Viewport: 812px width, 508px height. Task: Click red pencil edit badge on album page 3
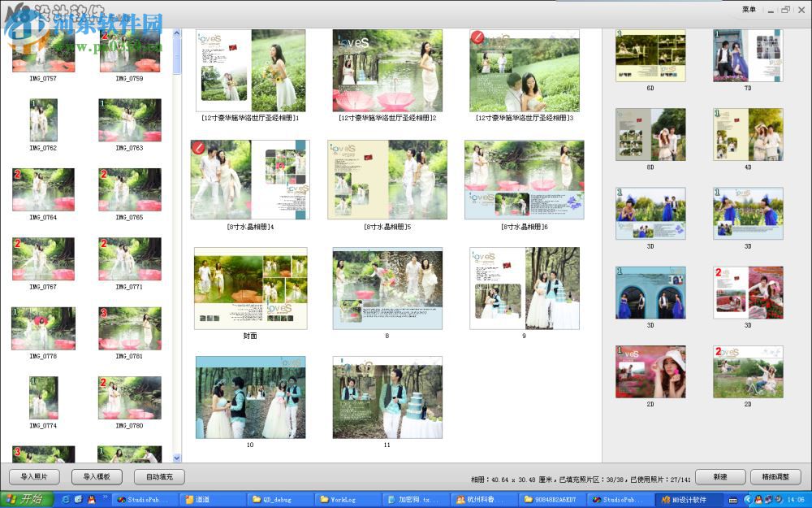(x=477, y=37)
